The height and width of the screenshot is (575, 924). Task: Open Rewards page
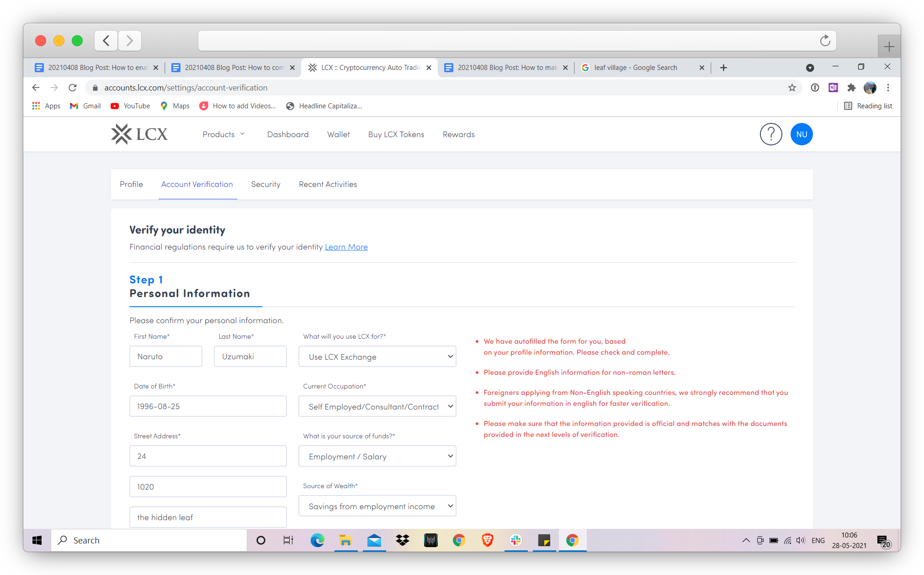click(458, 134)
